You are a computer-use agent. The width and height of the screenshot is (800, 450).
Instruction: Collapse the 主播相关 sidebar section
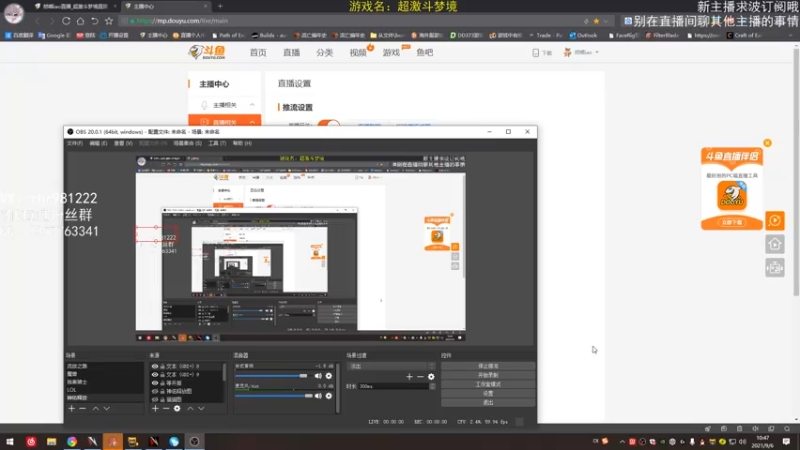tap(252, 105)
